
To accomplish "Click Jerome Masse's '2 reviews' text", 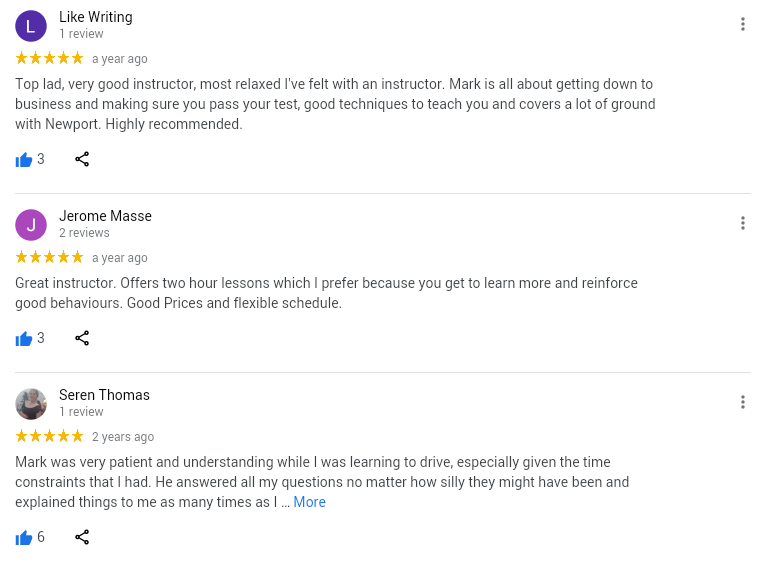I will tap(84, 233).
